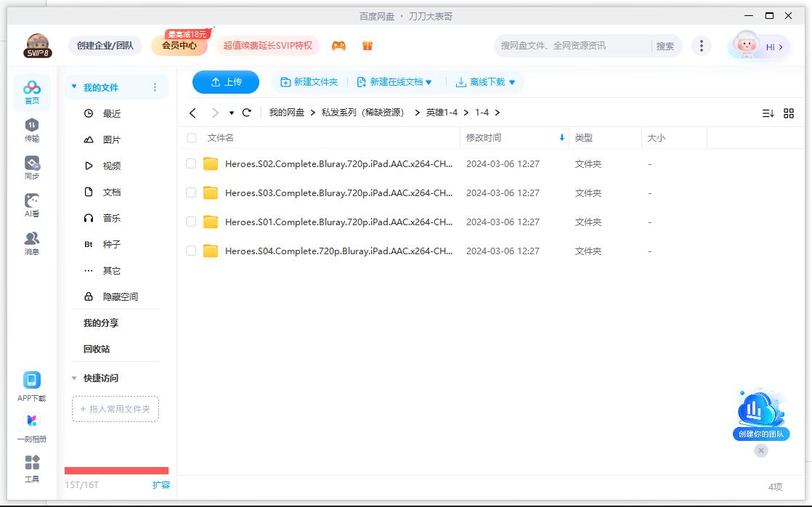Open 我的分享 in the sidebar
This screenshot has height=507, width=812.
tap(101, 323)
